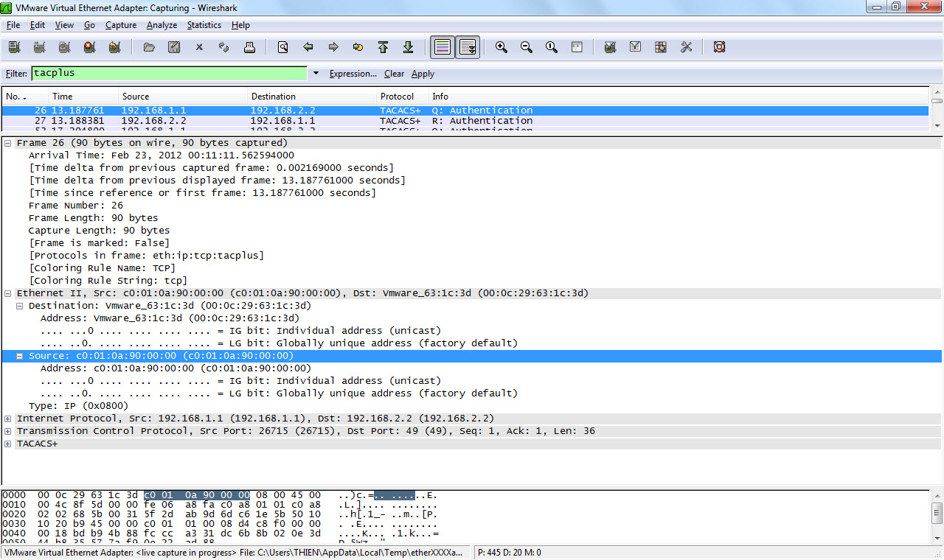Jump to the first packet icon
The image size is (944, 560).
click(383, 47)
